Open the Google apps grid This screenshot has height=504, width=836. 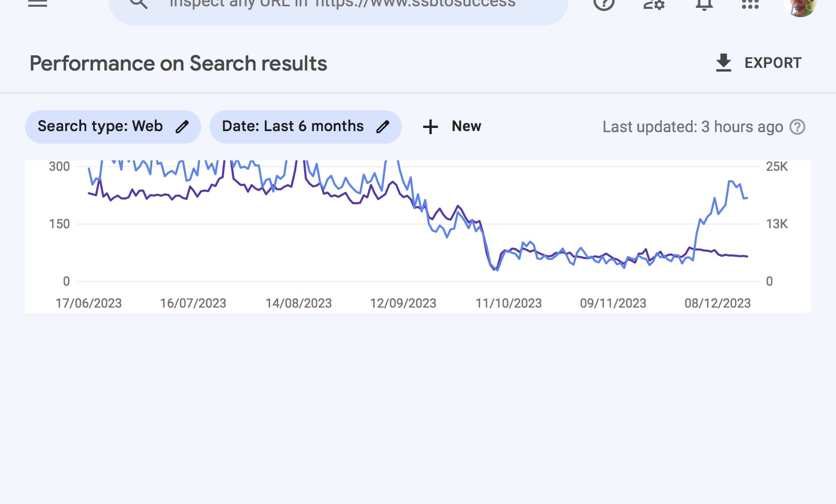coord(750,3)
